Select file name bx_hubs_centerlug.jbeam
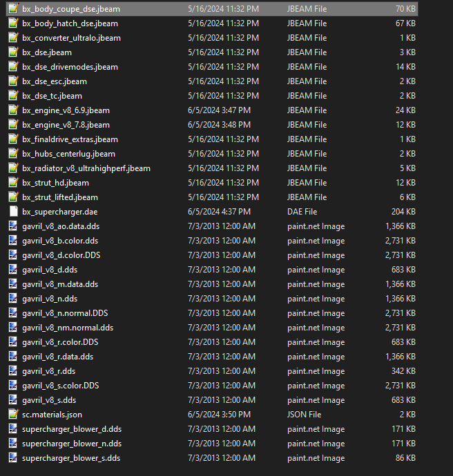This screenshot has width=453, height=476. click(x=68, y=154)
